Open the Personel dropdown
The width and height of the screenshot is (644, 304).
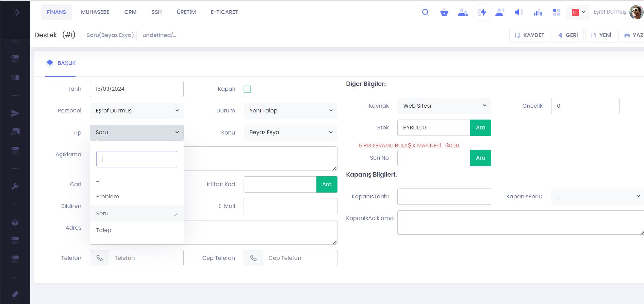136,111
